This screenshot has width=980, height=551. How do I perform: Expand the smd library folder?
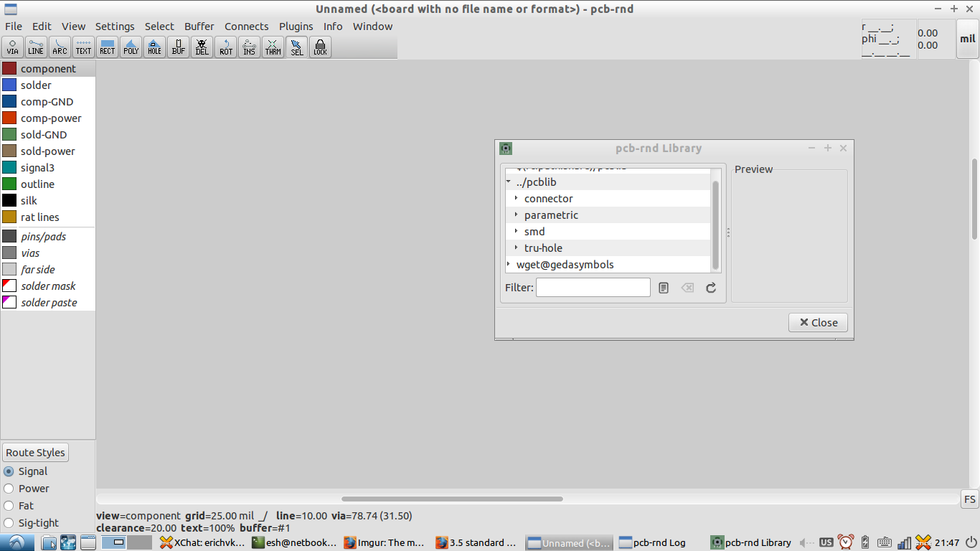coord(517,232)
